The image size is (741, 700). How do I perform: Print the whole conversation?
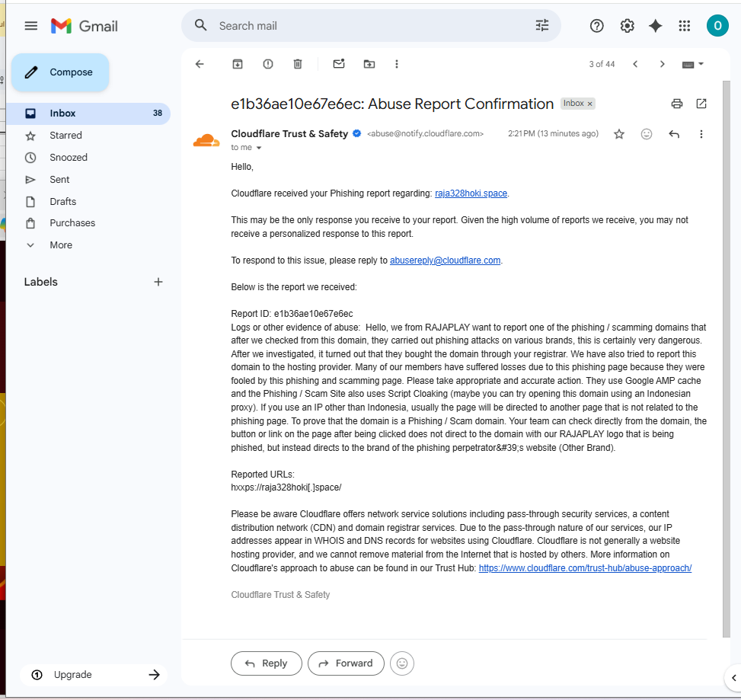point(677,104)
